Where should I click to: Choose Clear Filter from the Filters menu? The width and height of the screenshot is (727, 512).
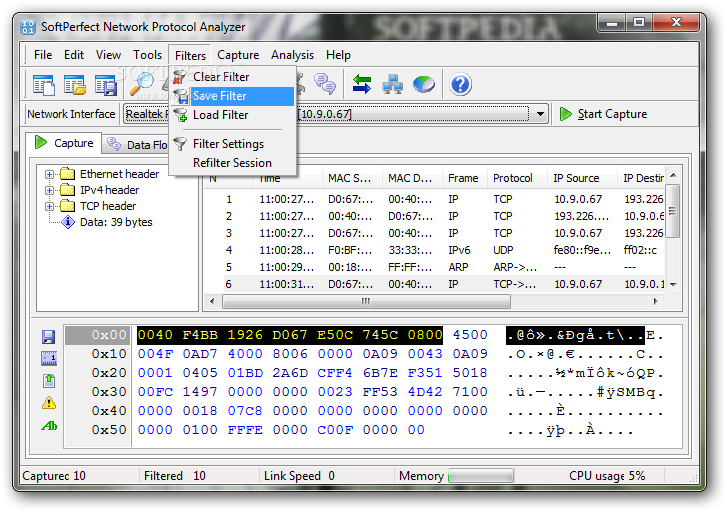point(233,77)
